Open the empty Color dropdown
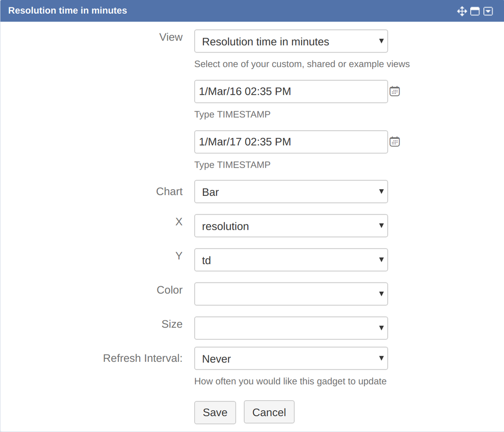The image size is (504, 432). [x=291, y=294]
